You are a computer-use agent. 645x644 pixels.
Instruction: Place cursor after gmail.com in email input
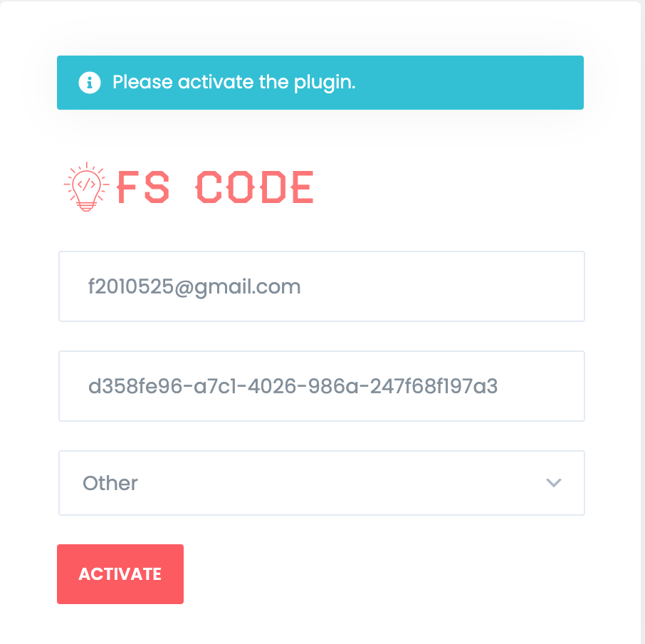point(302,287)
